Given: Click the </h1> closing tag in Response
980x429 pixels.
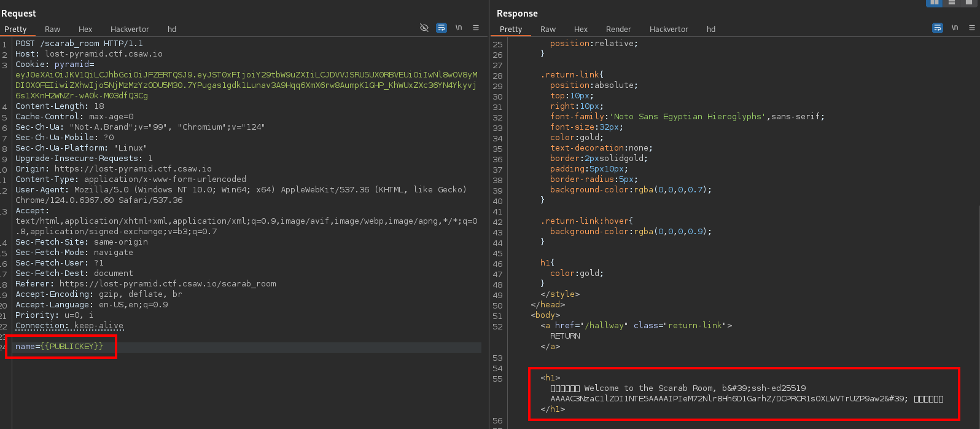Looking at the screenshot, I should point(553,409).
